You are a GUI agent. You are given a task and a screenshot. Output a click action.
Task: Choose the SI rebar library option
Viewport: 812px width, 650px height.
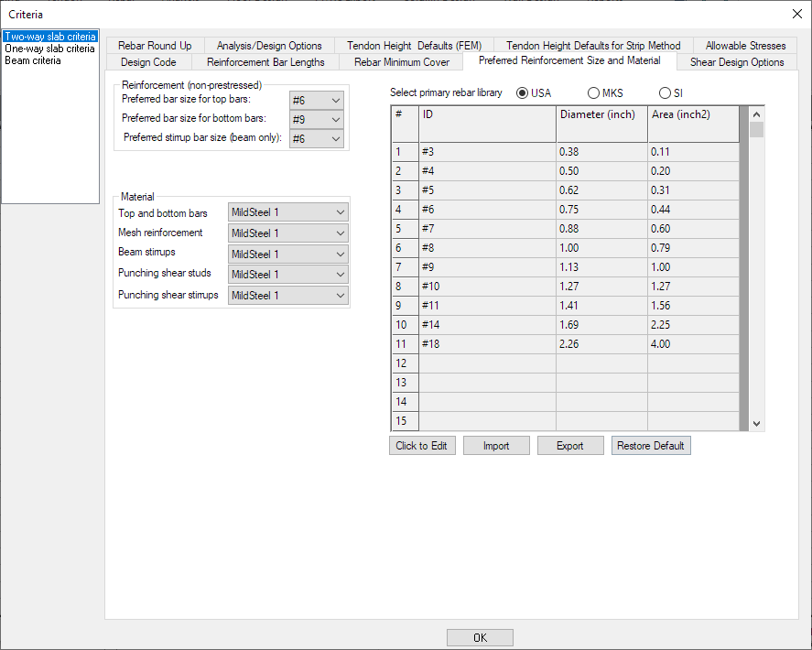[665, 93]
